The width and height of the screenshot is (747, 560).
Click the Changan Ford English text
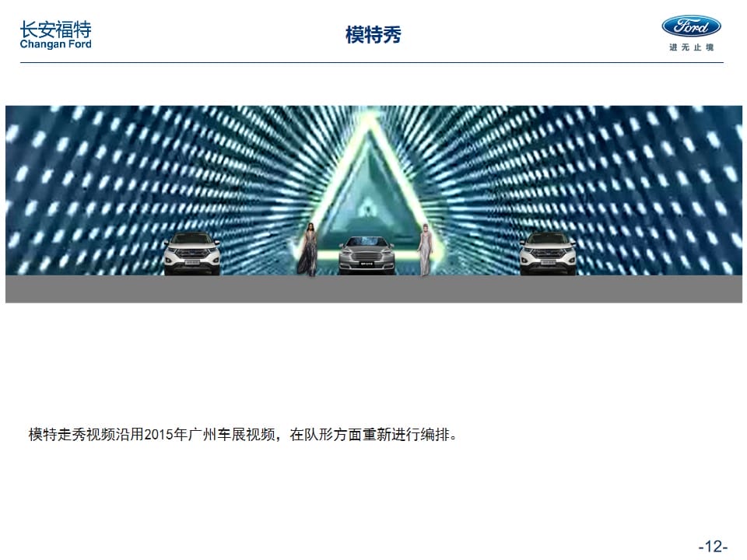click(x=55, y=44)
